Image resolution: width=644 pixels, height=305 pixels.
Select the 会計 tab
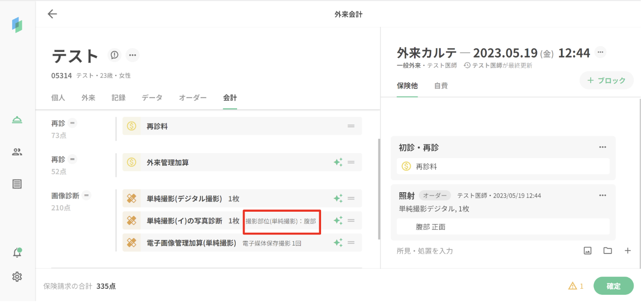coord(230,98)
